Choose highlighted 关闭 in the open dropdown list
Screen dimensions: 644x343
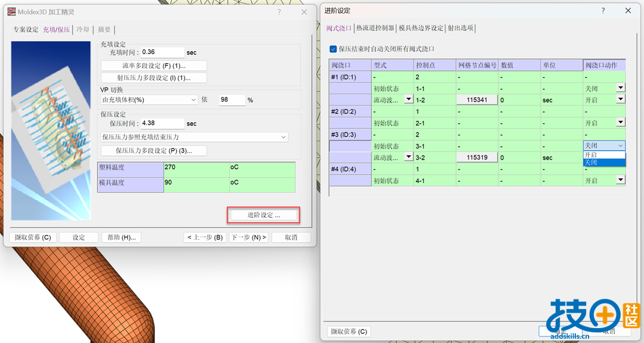click(x=605, y=162)
